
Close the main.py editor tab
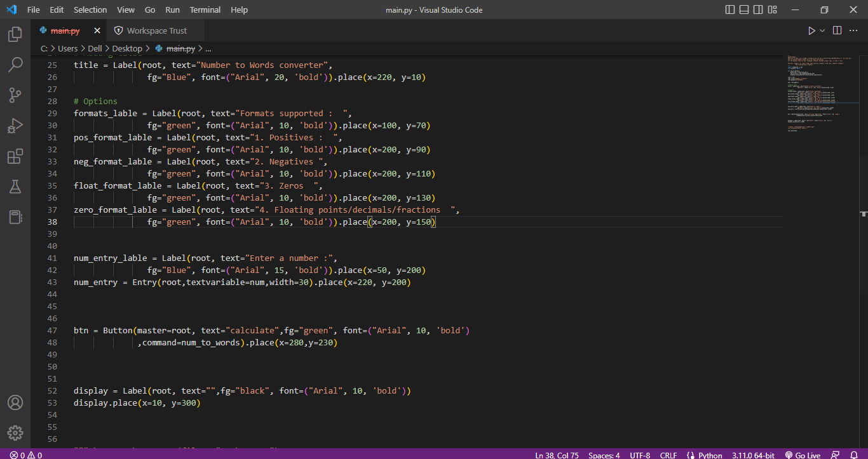97,30
